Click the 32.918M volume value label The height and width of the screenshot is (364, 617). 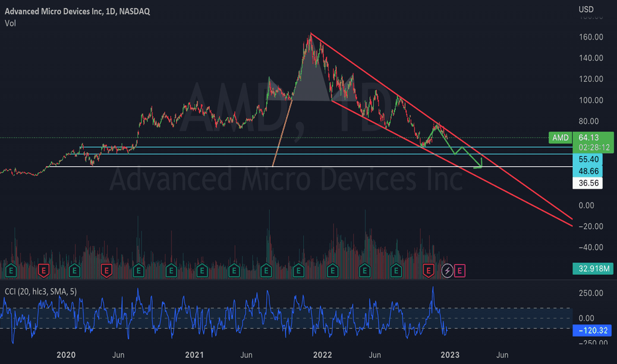pyautogui.click(x=593, y=269)
